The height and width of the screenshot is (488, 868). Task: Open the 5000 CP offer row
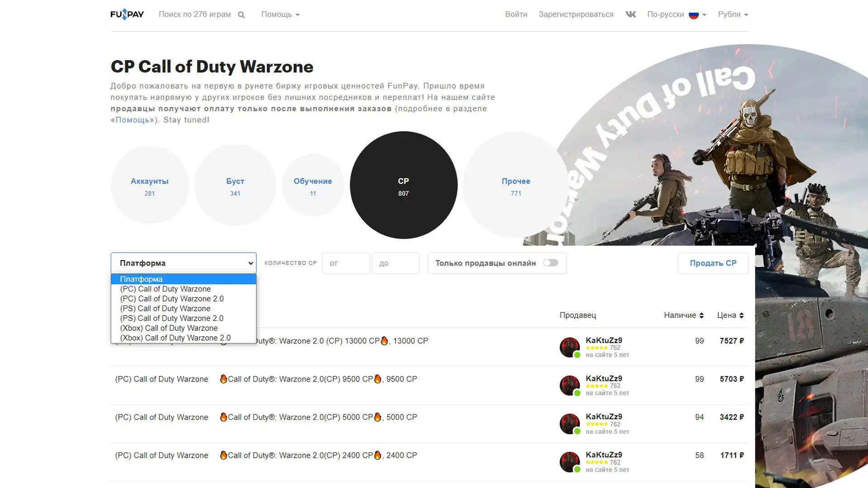[429, 424]
